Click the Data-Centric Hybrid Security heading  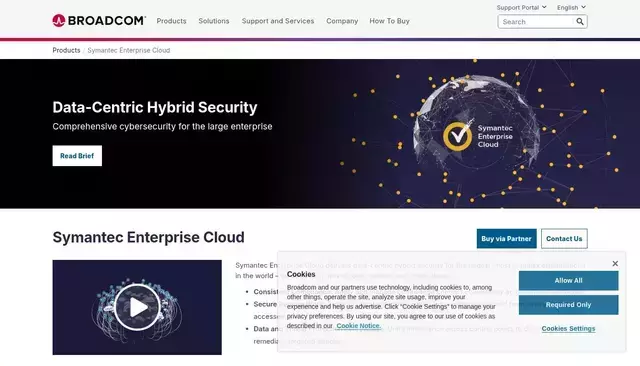pos(155,107)
